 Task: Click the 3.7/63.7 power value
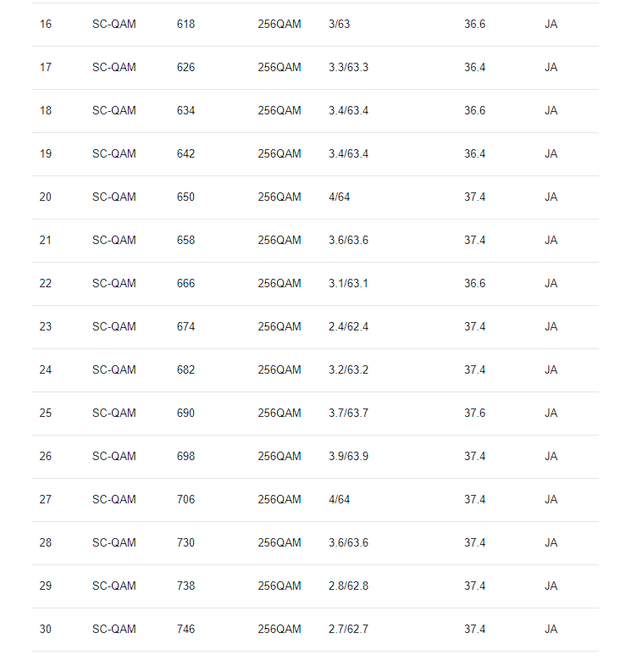(x=348, y=413)
